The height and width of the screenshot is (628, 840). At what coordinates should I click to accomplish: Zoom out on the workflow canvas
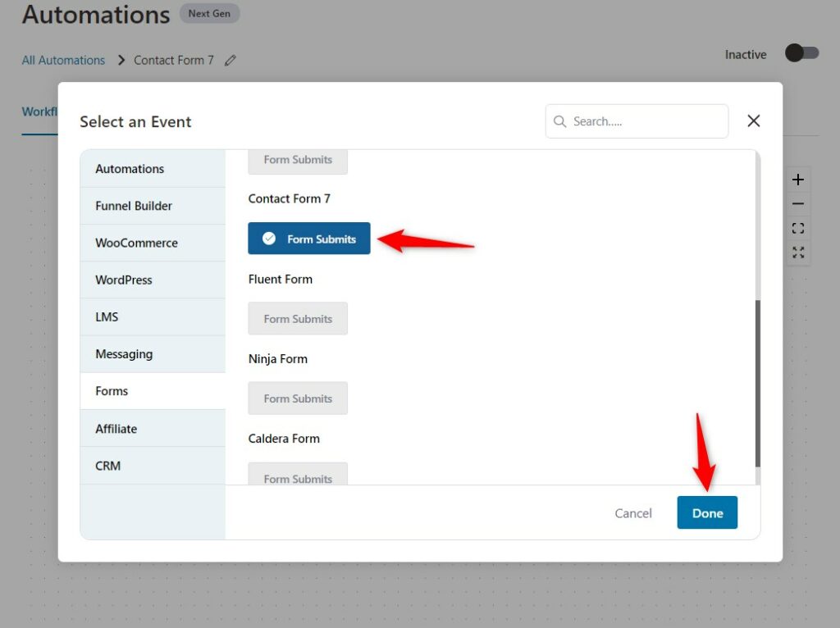tap(797, 204)
